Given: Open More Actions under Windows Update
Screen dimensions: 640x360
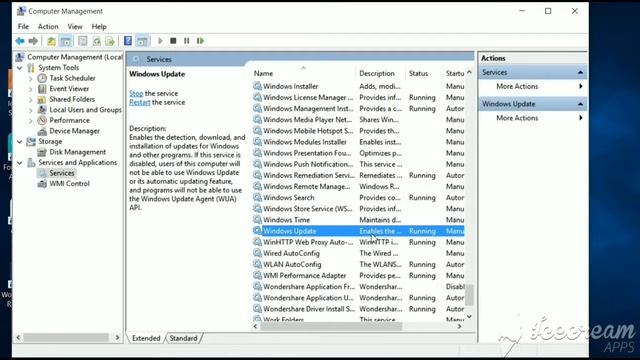Looking at the screenshot, I should (x=517, y=118).
